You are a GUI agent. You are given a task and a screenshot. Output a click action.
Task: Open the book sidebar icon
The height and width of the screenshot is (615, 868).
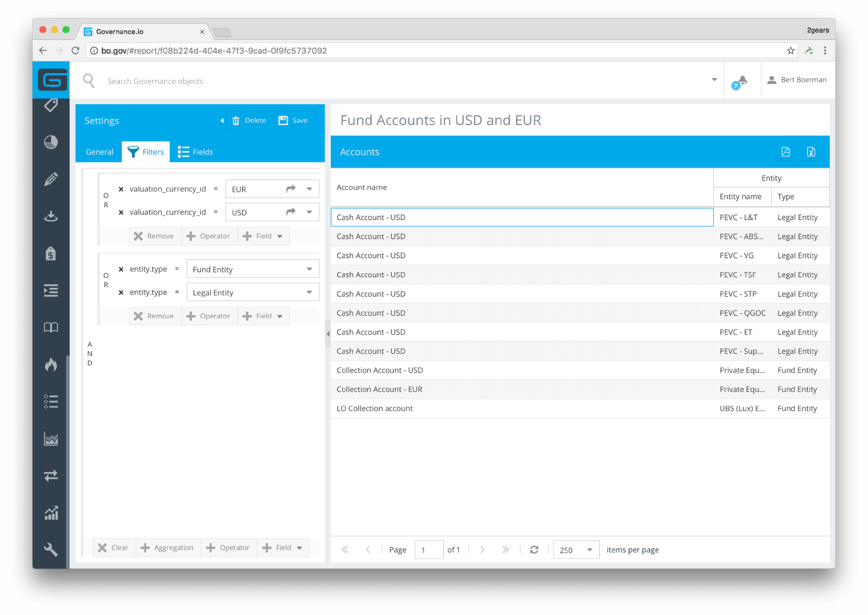tap(51, 327)
